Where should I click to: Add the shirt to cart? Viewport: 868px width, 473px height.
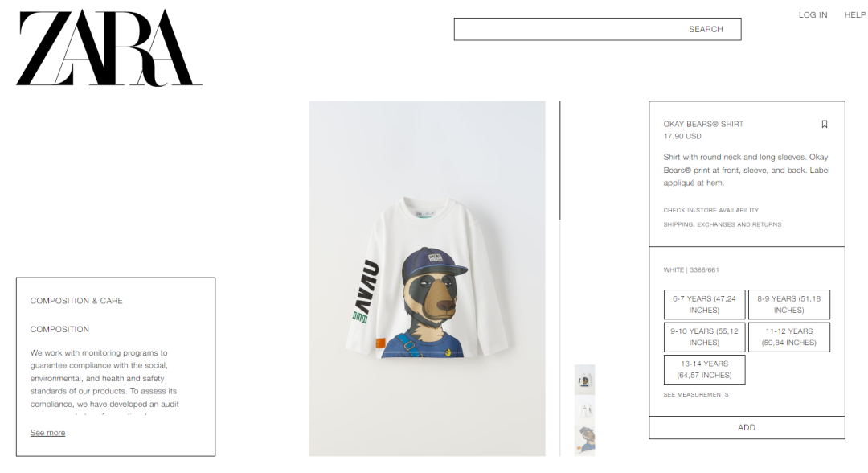(x=747, y=428)
